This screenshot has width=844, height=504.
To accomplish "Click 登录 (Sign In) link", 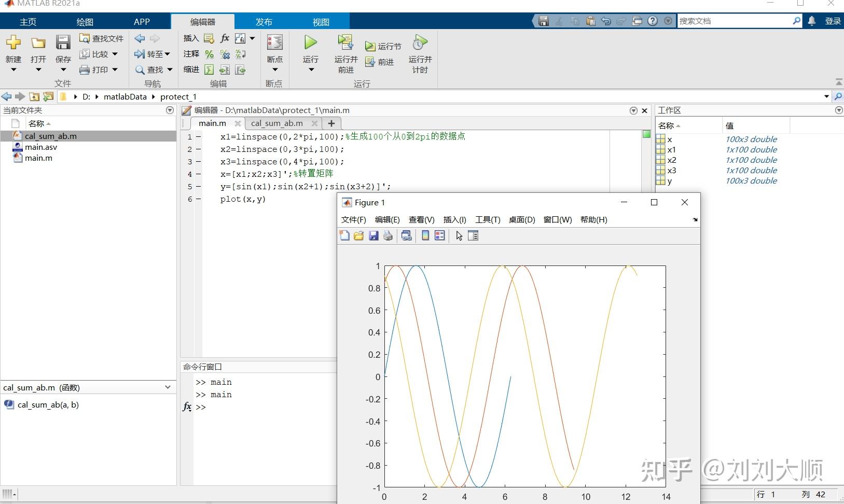I will 833,21.
